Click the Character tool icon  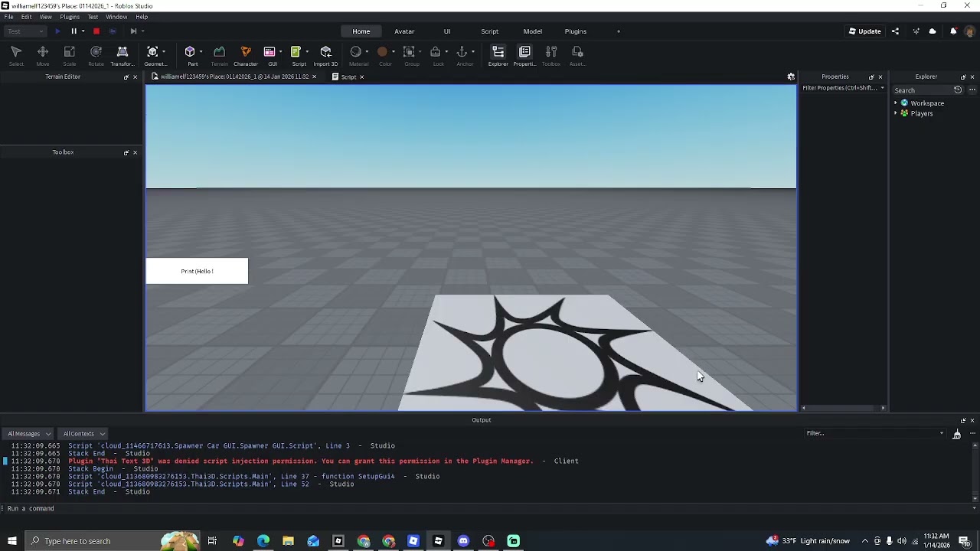coord(246,52)
